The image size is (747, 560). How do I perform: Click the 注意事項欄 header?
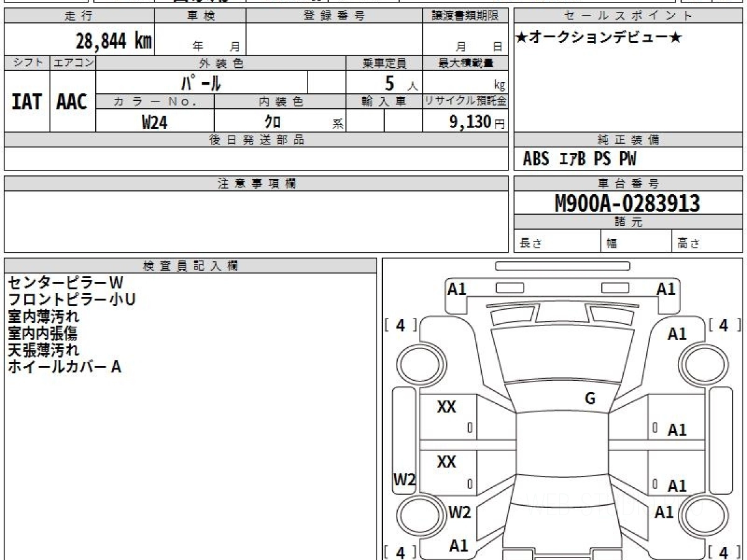point(256,184)
